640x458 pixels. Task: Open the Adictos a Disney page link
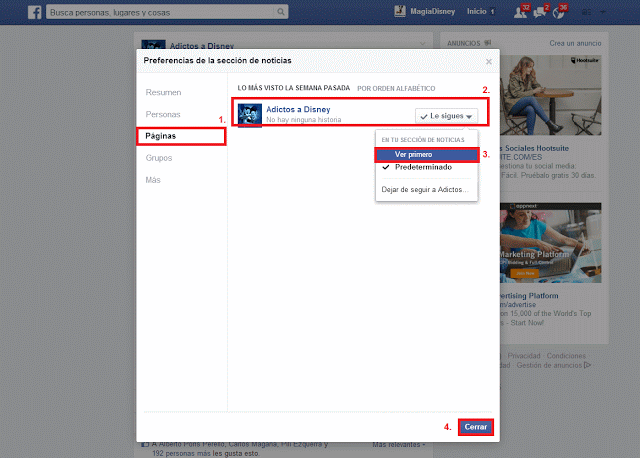click(x=298, y=109)
